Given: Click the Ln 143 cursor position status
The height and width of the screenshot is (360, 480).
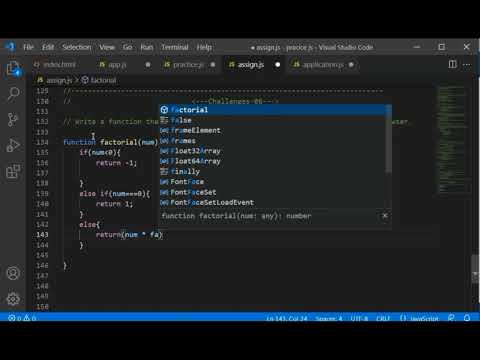Looking at the screenshot, I should click(x=287, y=319).
